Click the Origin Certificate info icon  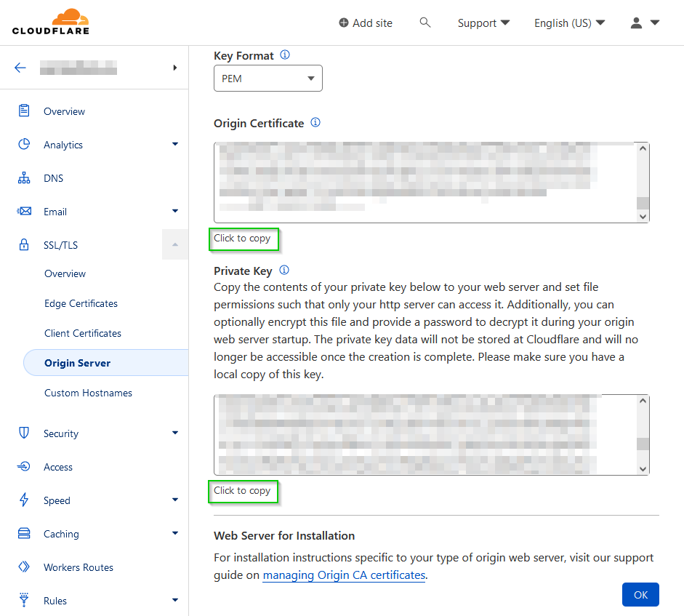coord(315,123)
